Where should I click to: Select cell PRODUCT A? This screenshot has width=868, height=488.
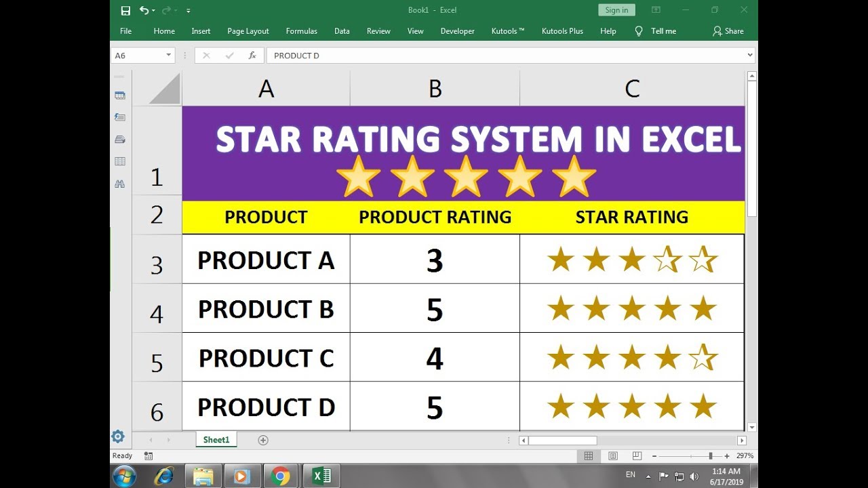266,259
